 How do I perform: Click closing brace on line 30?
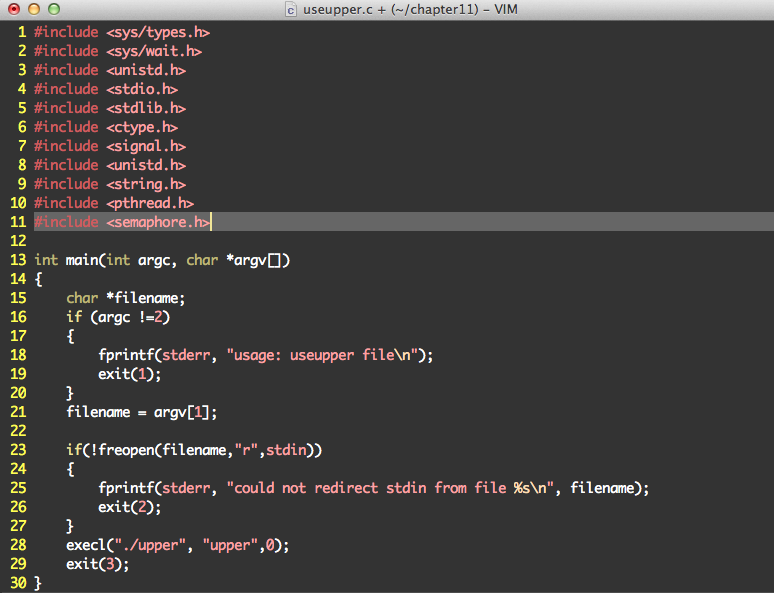38,583
